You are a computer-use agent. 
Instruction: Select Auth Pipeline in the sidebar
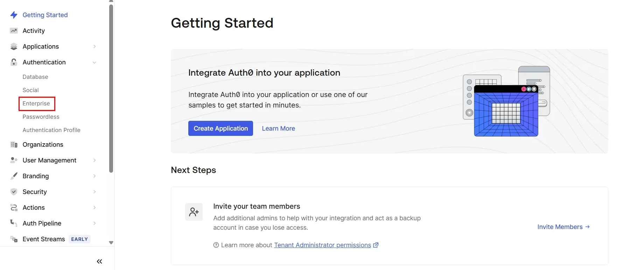42,223
